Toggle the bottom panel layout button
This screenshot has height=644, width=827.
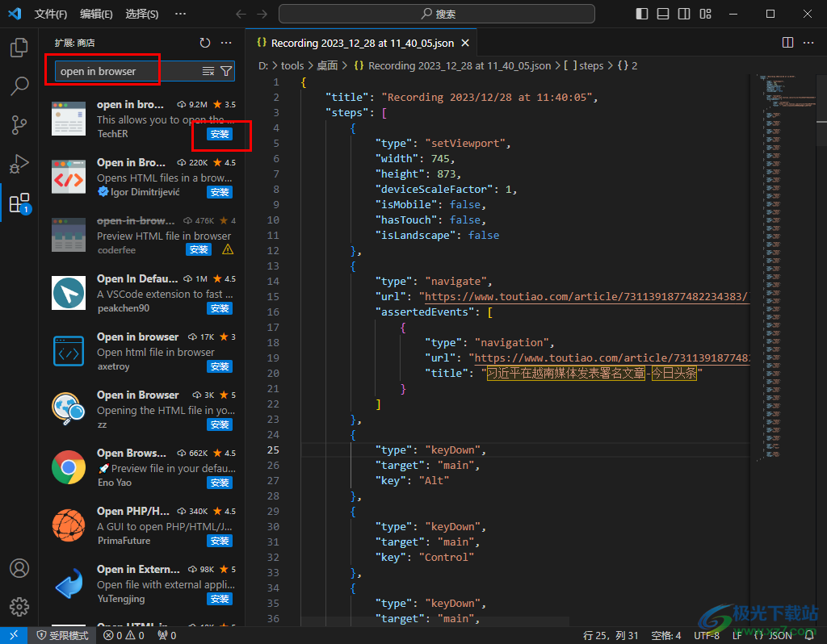point(663,14)
